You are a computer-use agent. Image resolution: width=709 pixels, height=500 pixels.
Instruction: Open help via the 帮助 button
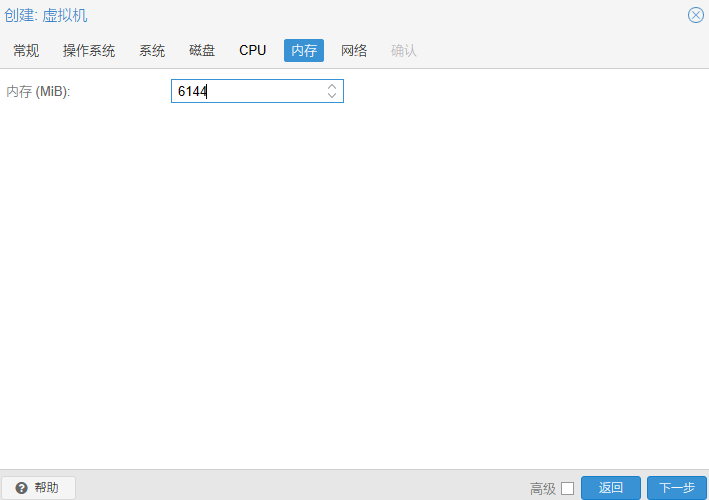[38, 488]
